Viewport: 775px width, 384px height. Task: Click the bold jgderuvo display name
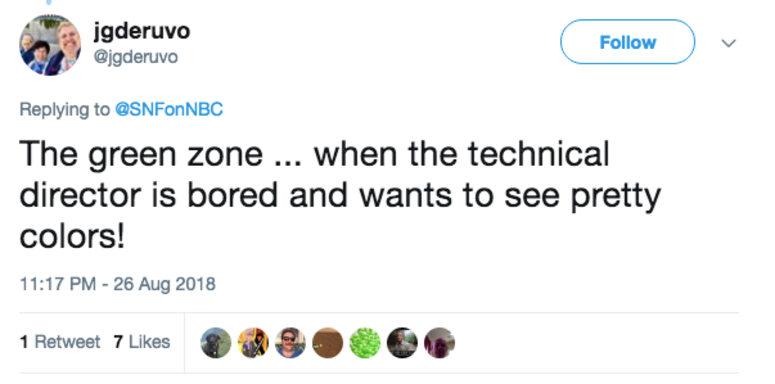[x=141, y=31]
